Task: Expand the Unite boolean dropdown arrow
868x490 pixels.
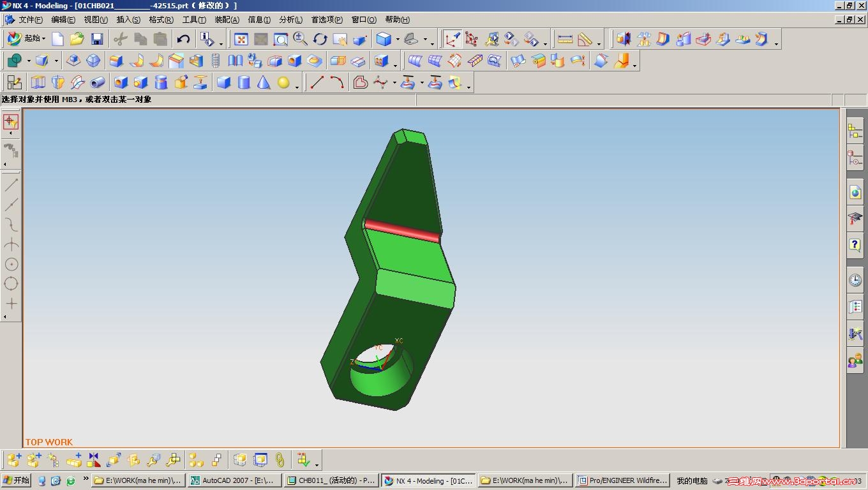Action: point(29,61)
